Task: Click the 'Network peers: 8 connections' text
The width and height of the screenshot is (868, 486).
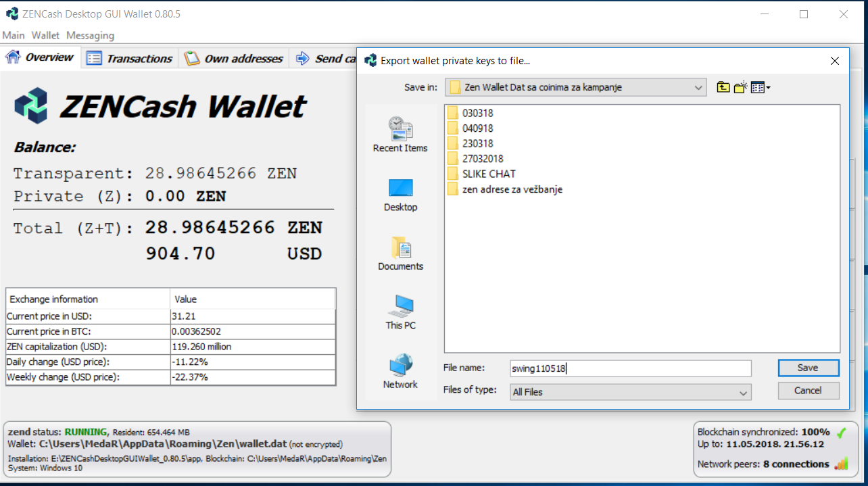Action: [763, 464]
